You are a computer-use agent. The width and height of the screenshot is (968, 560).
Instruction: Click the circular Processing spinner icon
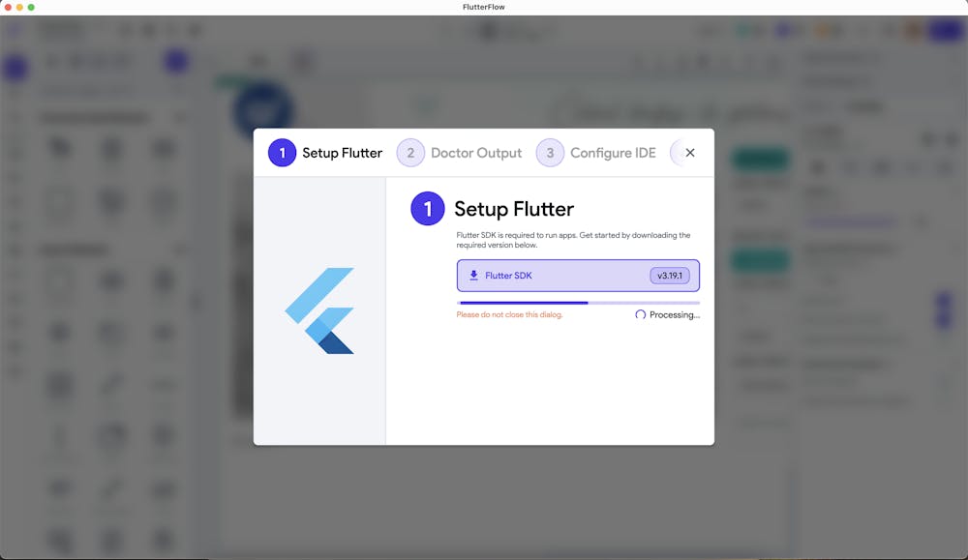640,314
